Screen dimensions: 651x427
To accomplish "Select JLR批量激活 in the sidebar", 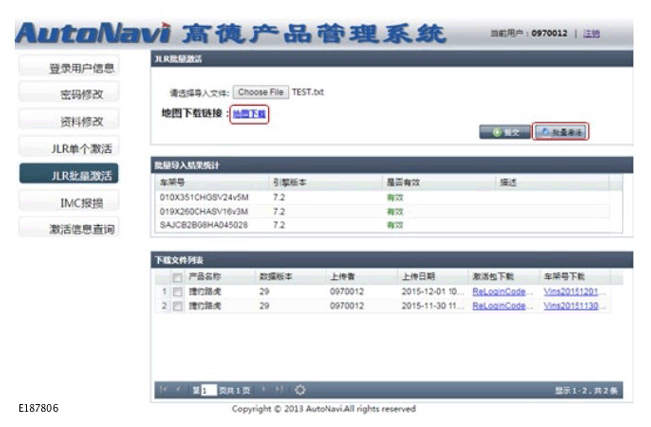I will click(x=69, y=175).
